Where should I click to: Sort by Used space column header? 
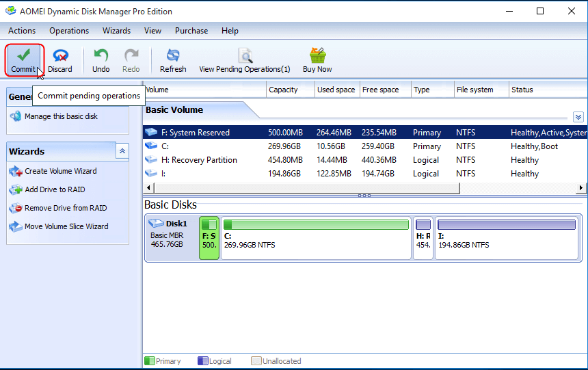point(338,90)
